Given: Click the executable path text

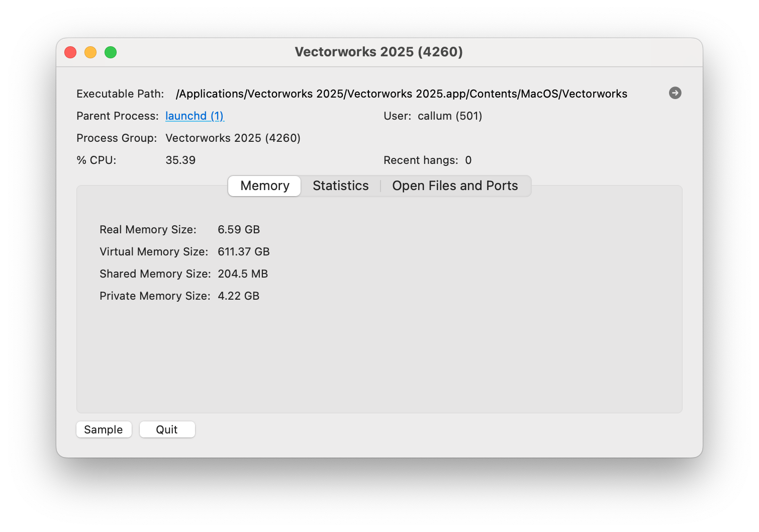Looking at the screenshot, I should [x=401, y=94].
